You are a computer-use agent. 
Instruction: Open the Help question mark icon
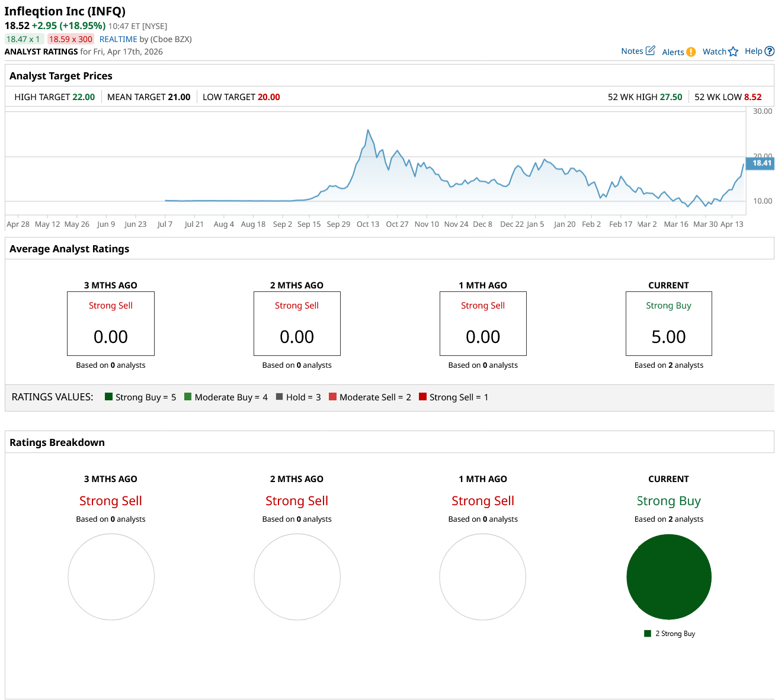(769, 52)
